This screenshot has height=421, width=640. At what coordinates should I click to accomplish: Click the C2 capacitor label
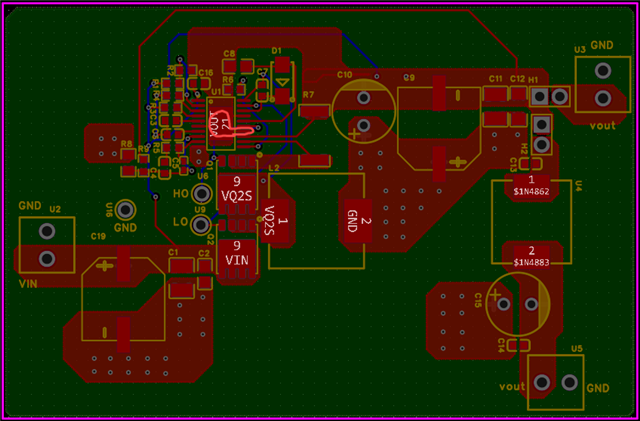(x=204, y=253)
